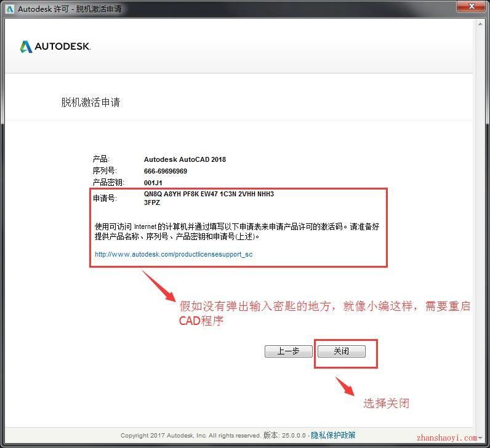
Task: Click the scrollbar up arrow
Action: 480,24
